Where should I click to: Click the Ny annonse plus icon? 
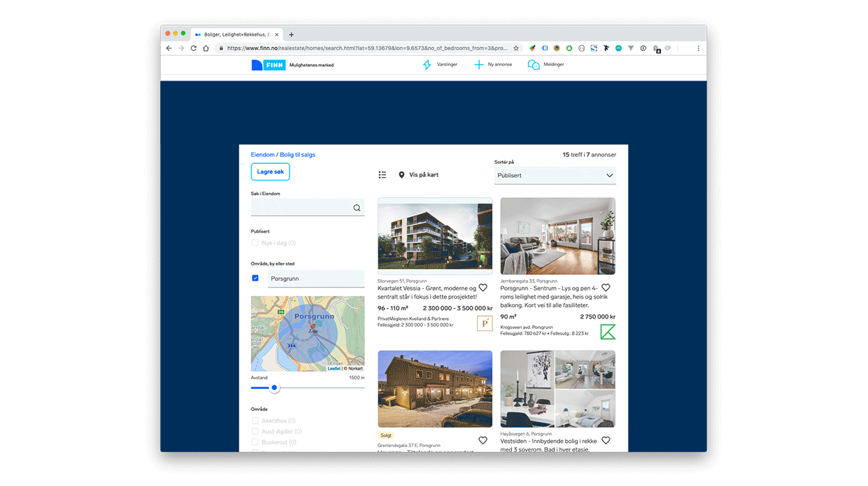[478, 65]
